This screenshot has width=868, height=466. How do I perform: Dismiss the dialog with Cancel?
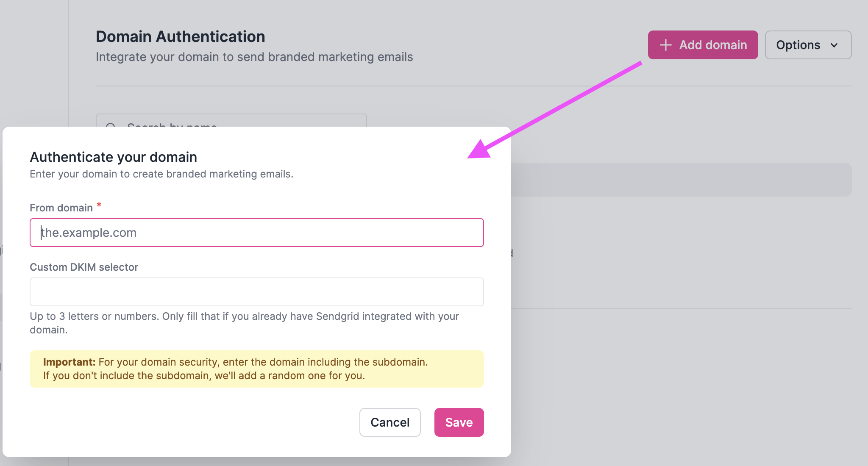389,422
